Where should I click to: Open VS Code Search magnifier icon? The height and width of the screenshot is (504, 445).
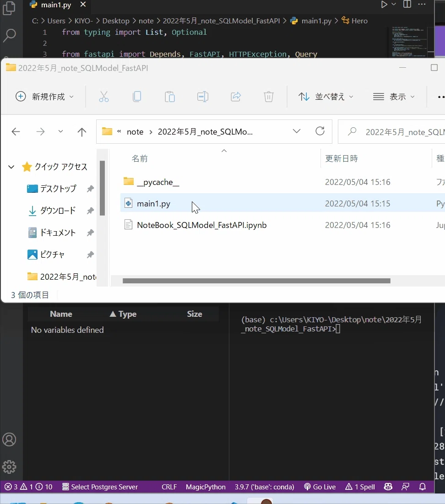[x=9, y=35]
